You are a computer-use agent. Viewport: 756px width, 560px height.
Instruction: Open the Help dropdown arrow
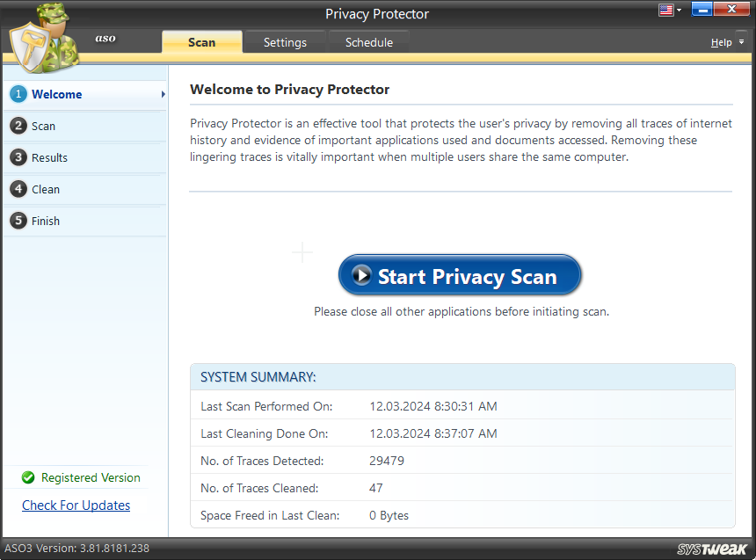click(739, 41)
